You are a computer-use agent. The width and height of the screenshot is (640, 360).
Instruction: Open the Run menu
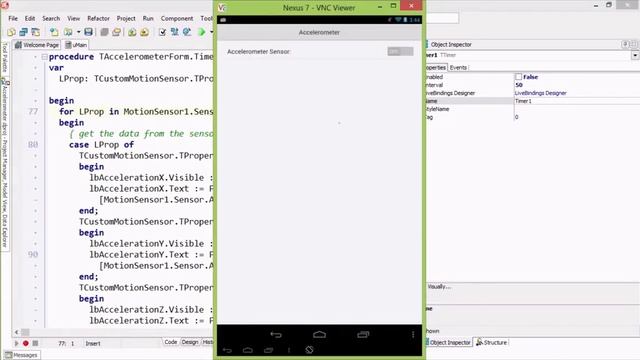tap(148, 18)
